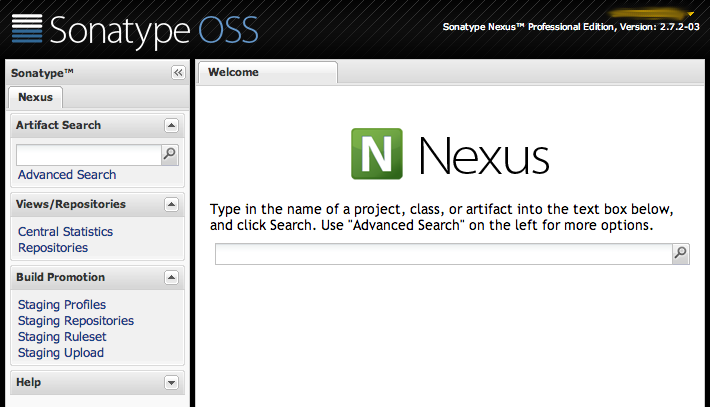
Task: Select the Nexus tab in the sidebar
Action: (36, 98)
